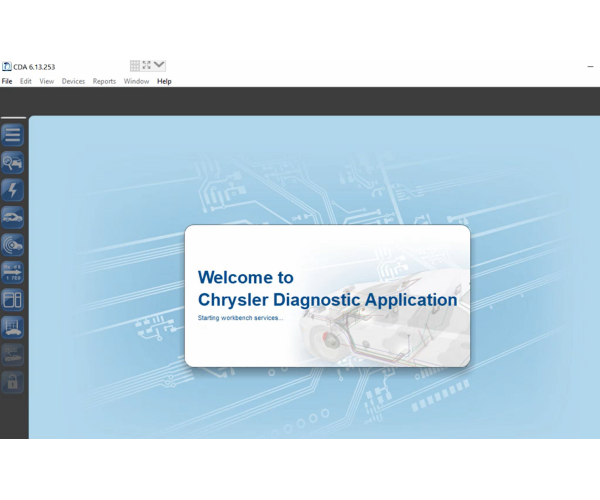
Task: Expand the chevron dropdown in title bar
Action: [159, 65]
